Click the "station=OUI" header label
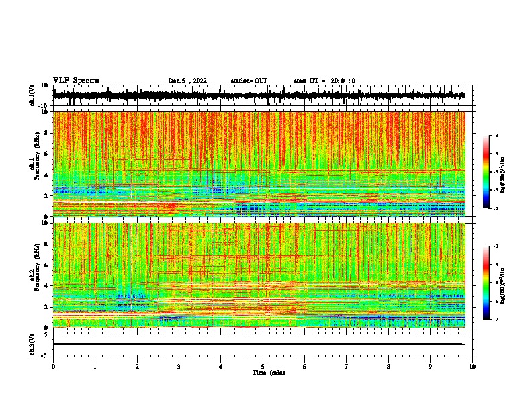 (x=249, y=81)
